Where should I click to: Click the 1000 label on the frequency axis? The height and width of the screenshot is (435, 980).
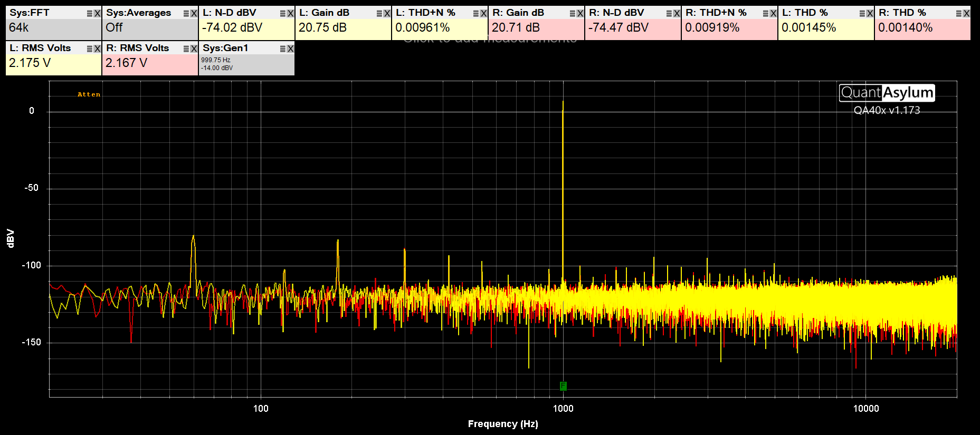click(x=563, y=409)
